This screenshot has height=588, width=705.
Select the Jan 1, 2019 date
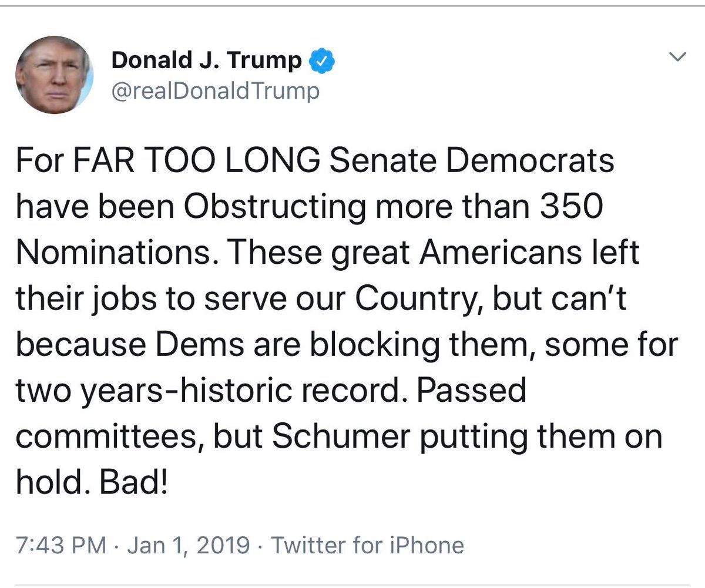pyautogui.click(x=189, y=546)
